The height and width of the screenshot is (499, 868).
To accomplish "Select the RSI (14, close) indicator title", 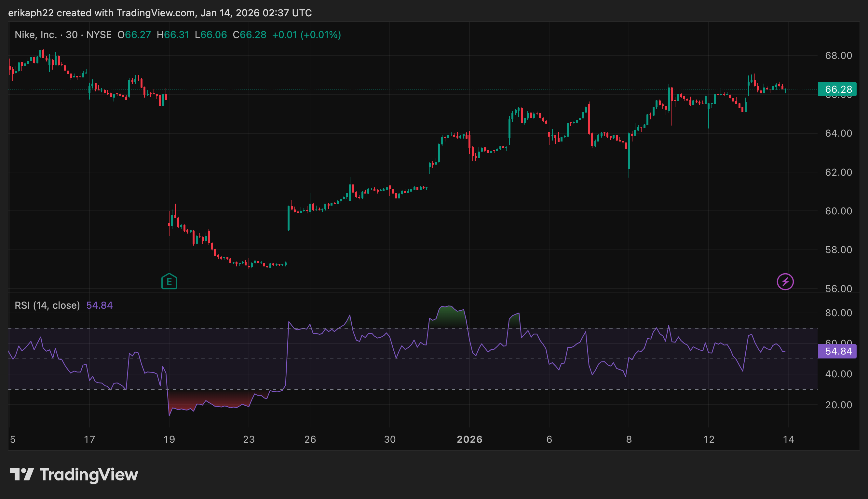I will tap(47, 305).
